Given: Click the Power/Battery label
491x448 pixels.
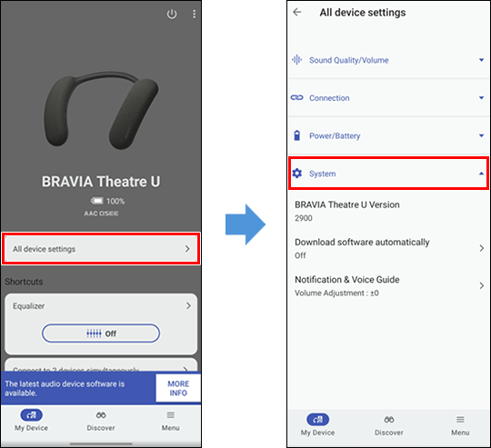Looking at the screenshot, I should [335, 135].
